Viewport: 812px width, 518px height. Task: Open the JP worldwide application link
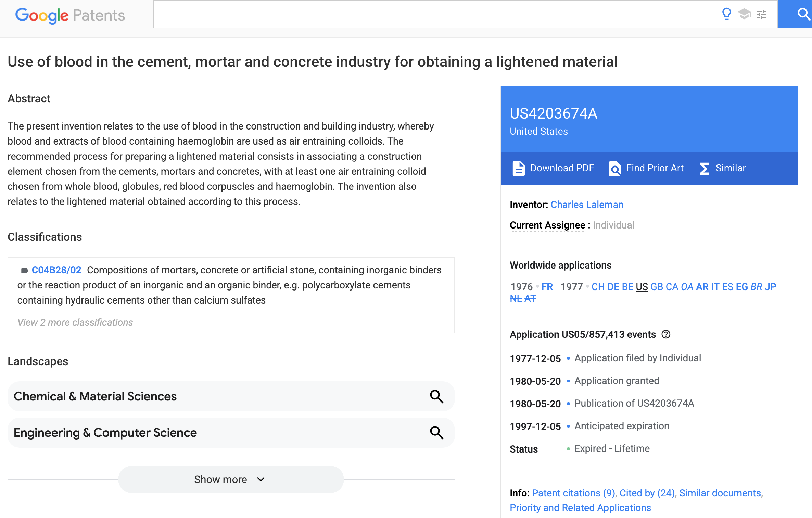click(x=770, y=287)
